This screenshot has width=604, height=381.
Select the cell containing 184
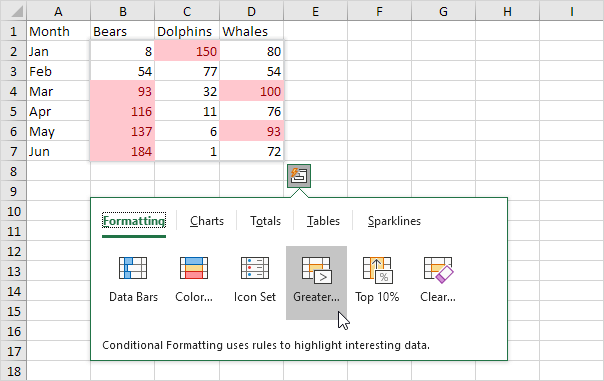(x=122, y=151)
